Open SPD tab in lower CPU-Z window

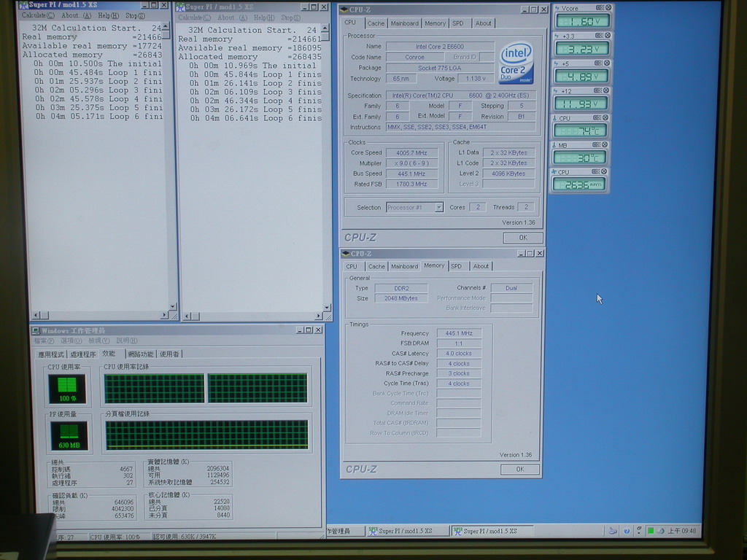pos(457,266)
